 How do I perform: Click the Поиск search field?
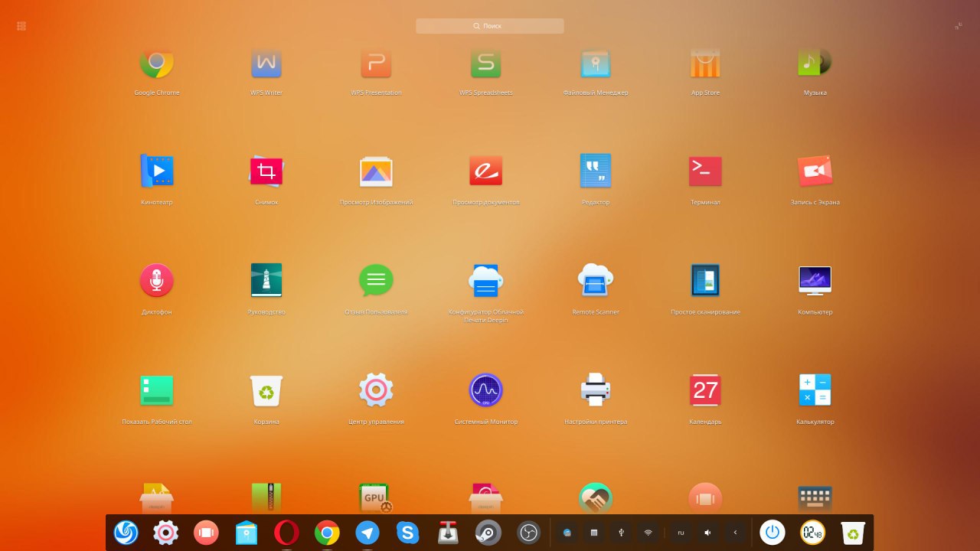pos(490,26)
